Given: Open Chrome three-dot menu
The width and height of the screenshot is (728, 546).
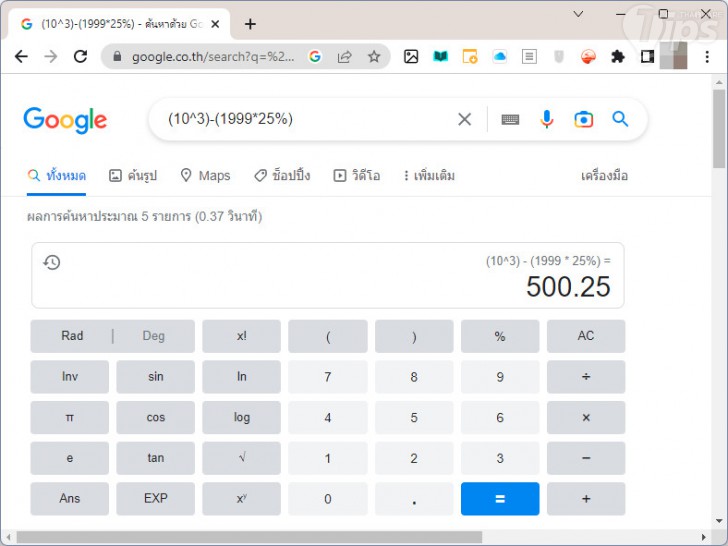Looking at the screenshot, I should [x=707, y=57].
